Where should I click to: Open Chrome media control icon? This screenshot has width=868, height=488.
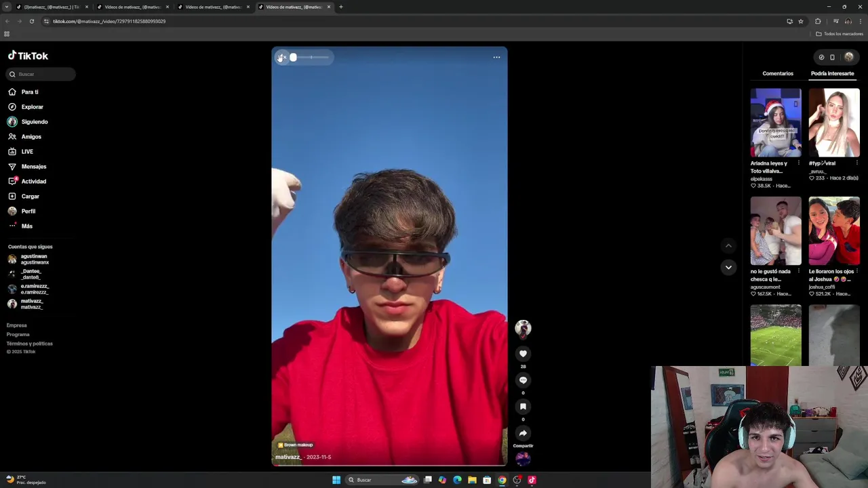836,21
